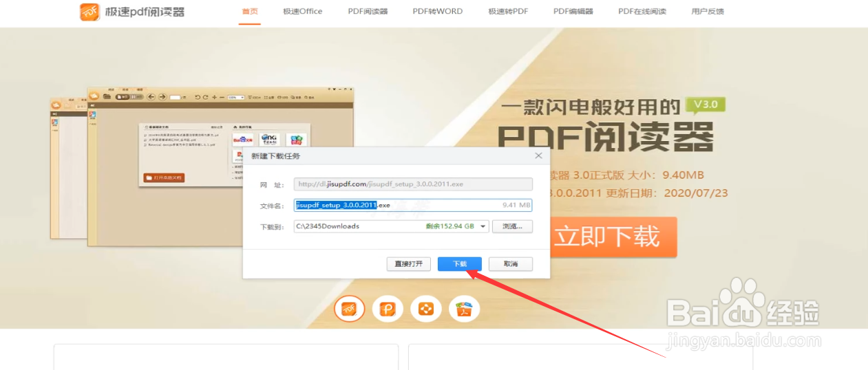The height and width of the screenshot is (370, 868).
Task: Click the 浏览... button
Action: (x=513, y=226)
